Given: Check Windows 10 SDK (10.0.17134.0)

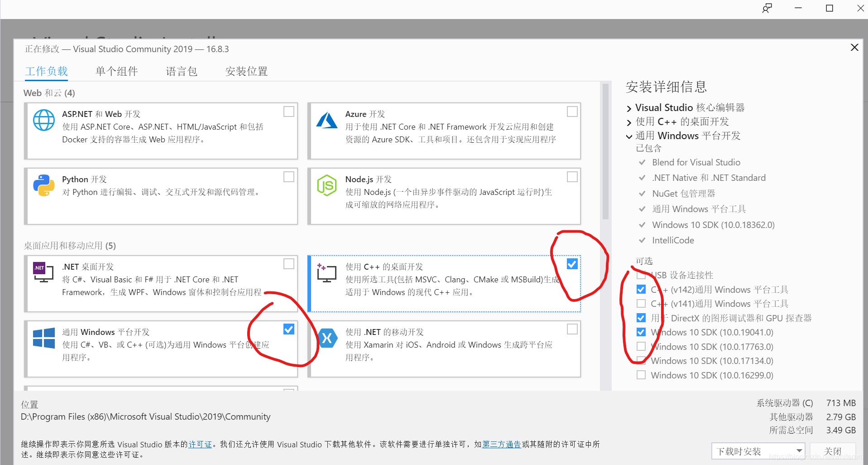Looking at the screenshot, I should tap(641, 361).
